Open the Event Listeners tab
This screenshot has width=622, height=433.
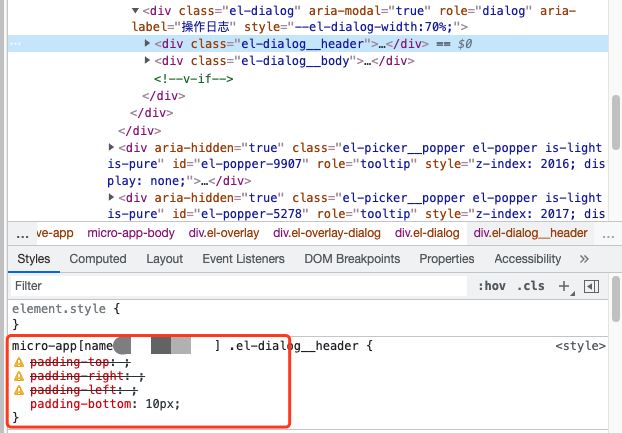pyautogui.click(x=244, y=259)
